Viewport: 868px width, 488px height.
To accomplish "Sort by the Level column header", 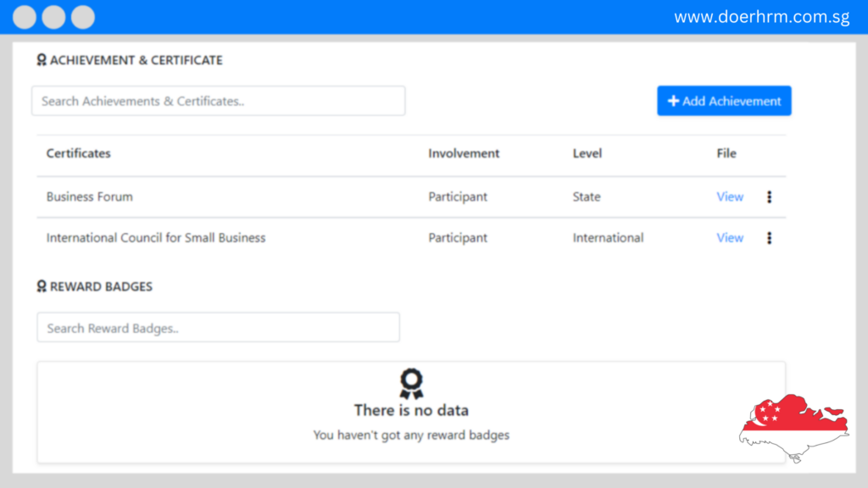I will pyautogui.click(x=587, y=153).
